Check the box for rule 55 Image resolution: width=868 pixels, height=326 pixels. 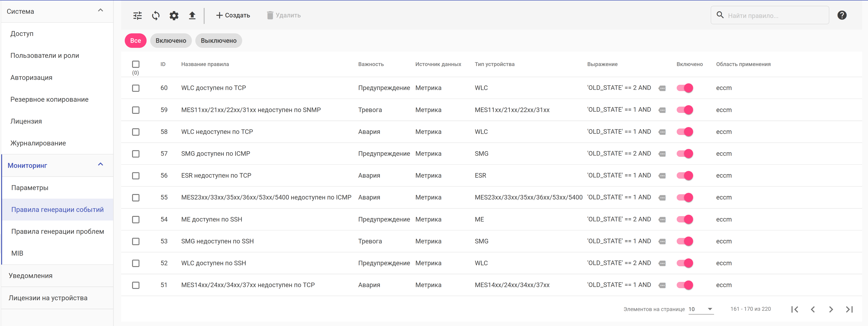[x=136, y=198]
